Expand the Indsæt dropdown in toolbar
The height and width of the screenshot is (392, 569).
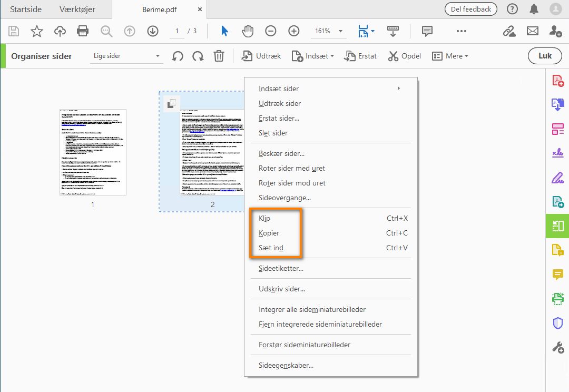(x=332, y=56)
